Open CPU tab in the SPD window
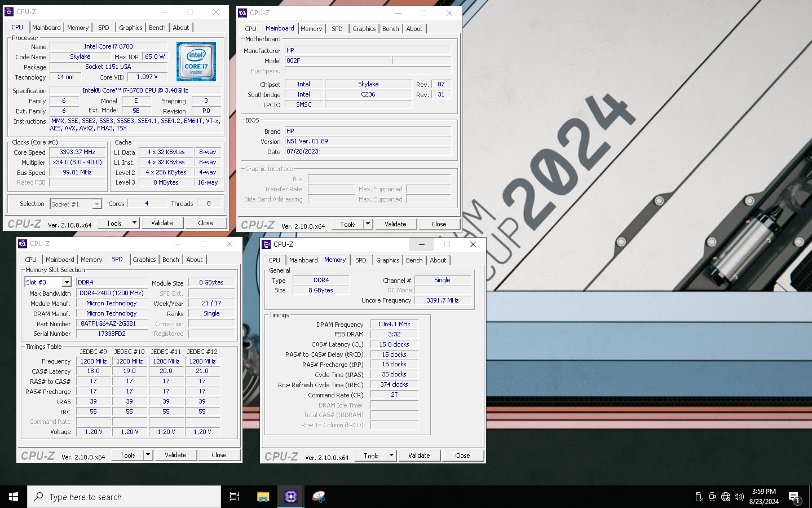 tap(30, 260)
